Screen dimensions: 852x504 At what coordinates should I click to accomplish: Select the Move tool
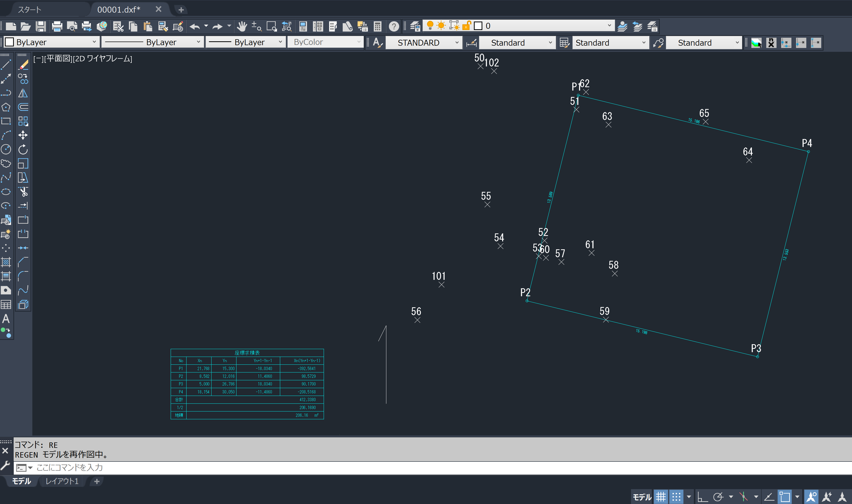pos(23,135)
